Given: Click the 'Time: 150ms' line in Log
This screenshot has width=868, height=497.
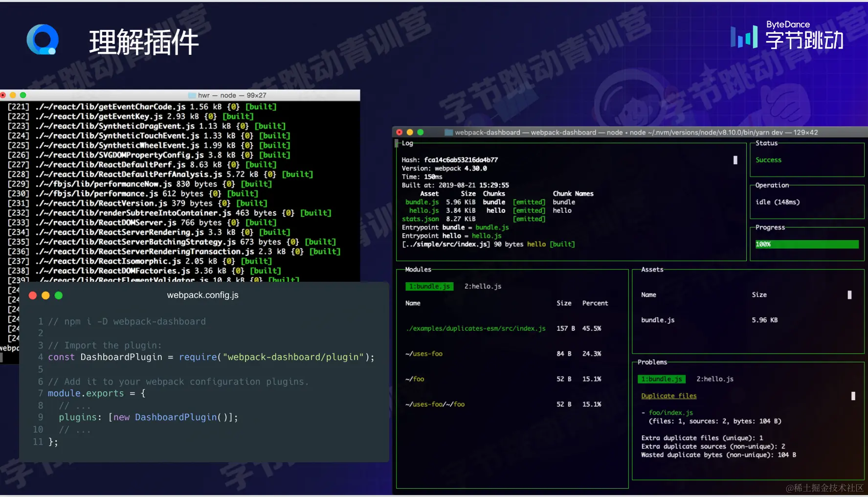Looking at the screenshot, I should tap(422, 177).
